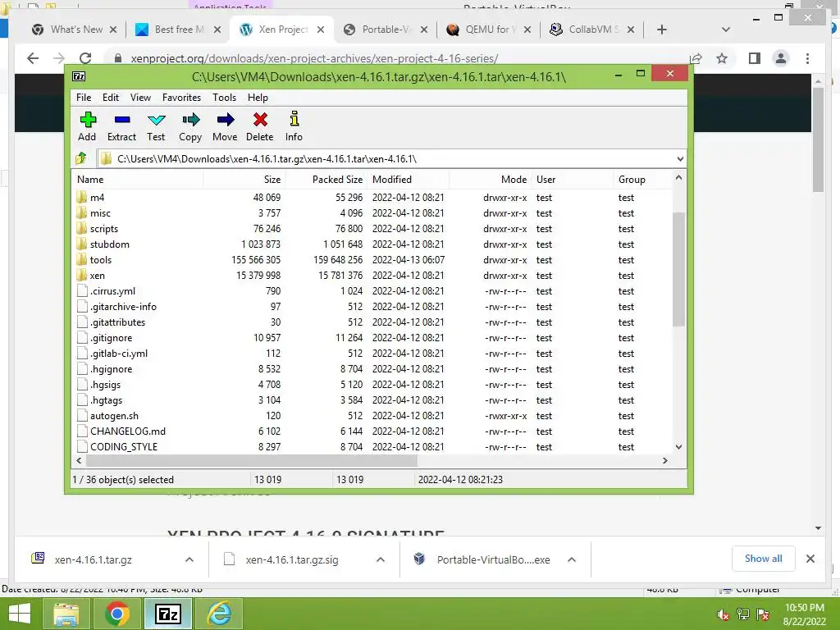Click the taskbar clock 10:50 PM
The width and height of the screenshot is (840, 630).
804,608
